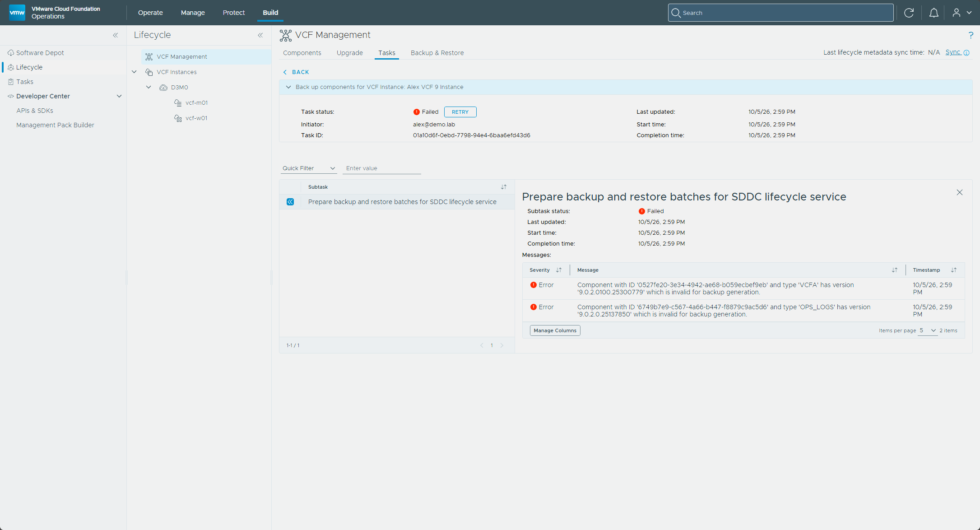The height and width of the screenshot is (530, 980).
Task: Collapse the backup task header
Action: 288,87
